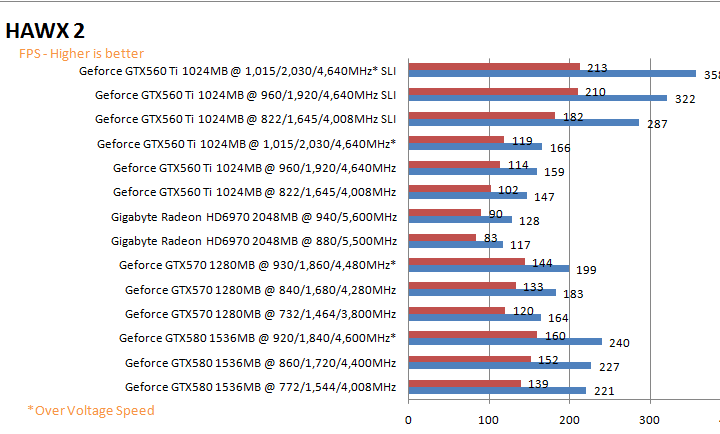Click the red bar valued 133

click(462, 286)
